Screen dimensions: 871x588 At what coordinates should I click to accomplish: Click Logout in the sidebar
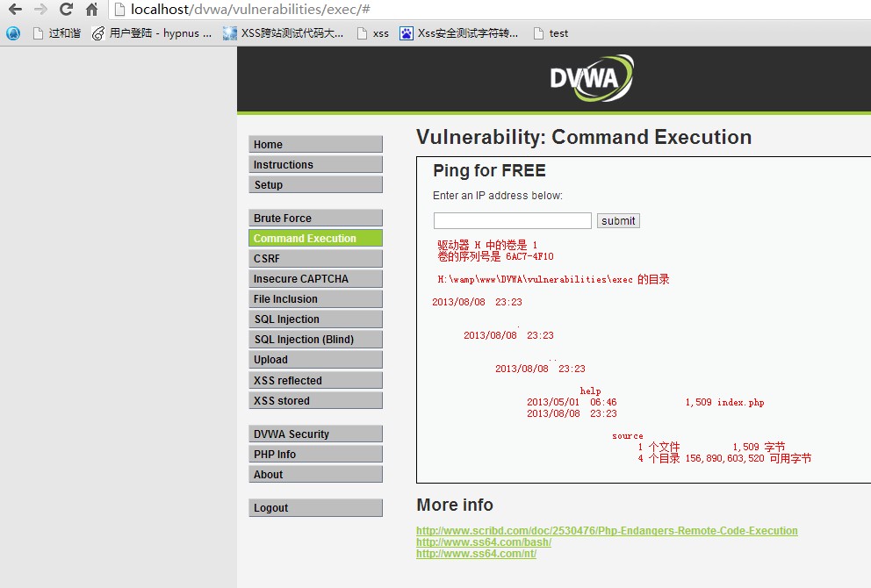tap(315, 507)
